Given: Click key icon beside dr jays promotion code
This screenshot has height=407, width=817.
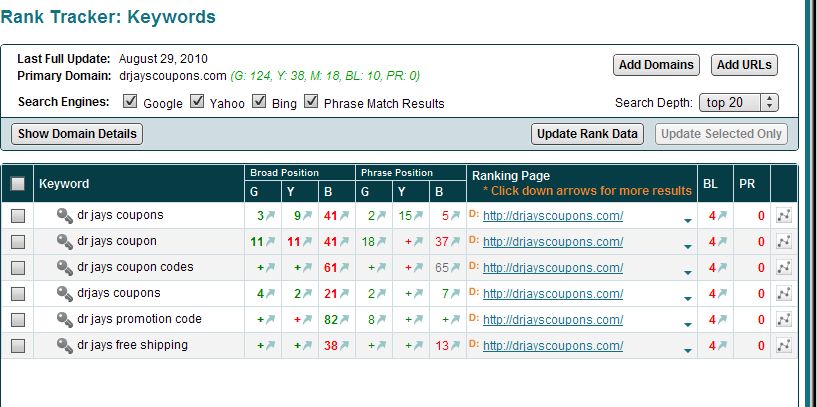Looking at the screenshot, I should point(65,320).
